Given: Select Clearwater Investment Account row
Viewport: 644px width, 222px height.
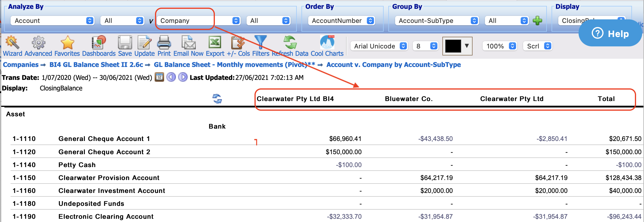Looking at the screenshot, I should tap(326, 191).
